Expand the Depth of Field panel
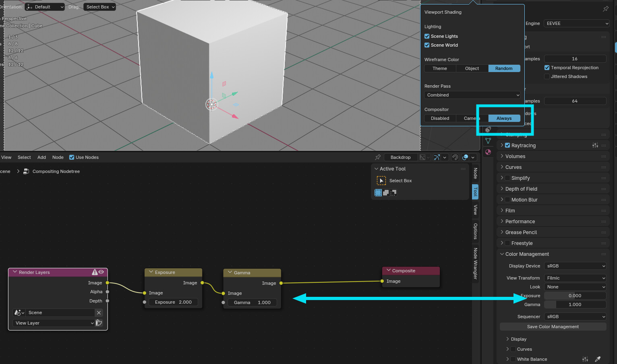Viewport: 617px width, 364px height. [x=521, y=189]
